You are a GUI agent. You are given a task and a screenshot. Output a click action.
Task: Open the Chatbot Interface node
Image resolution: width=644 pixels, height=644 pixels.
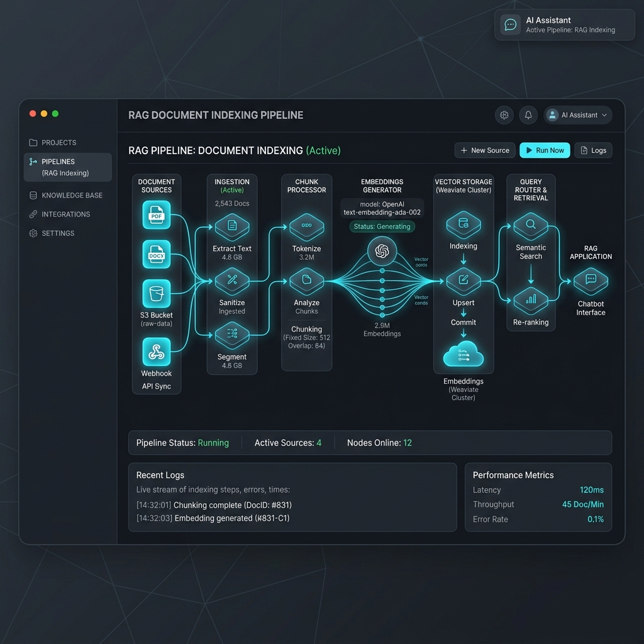(x=591, y=281)
